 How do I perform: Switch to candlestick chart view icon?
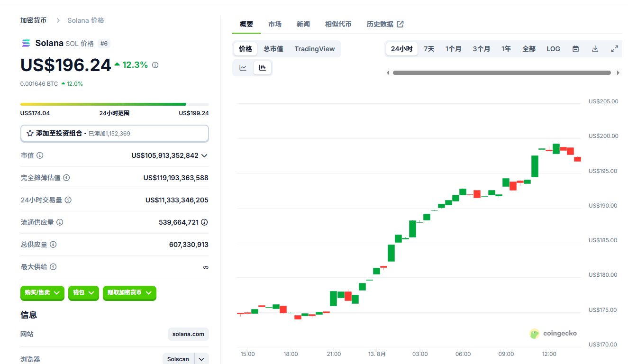(262, 68)
